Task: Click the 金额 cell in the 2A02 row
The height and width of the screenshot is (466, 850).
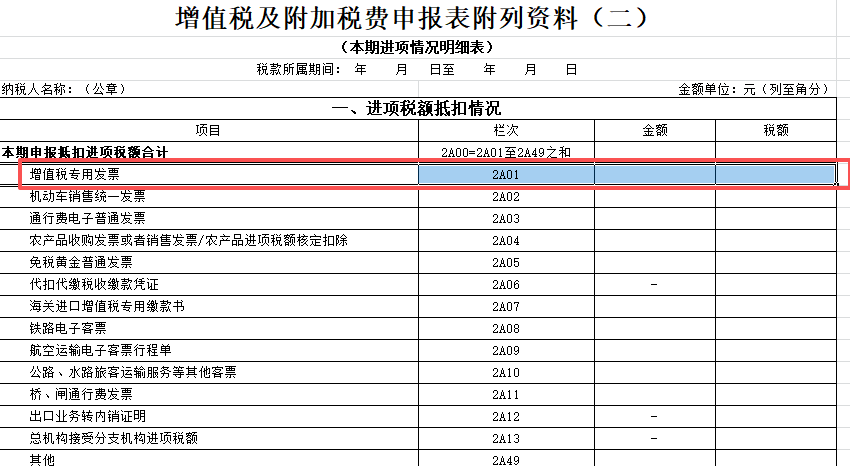Action: click(x=655, y=197)
